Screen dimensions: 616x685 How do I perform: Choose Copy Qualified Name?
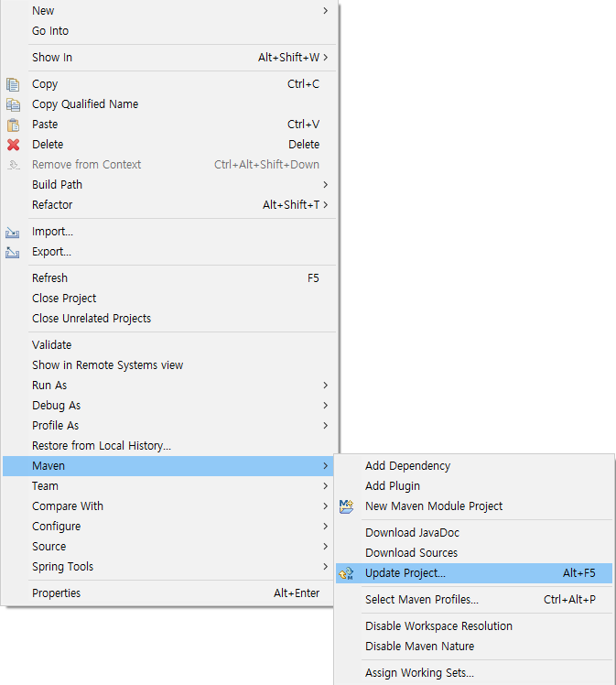click(x=169, y=104)
